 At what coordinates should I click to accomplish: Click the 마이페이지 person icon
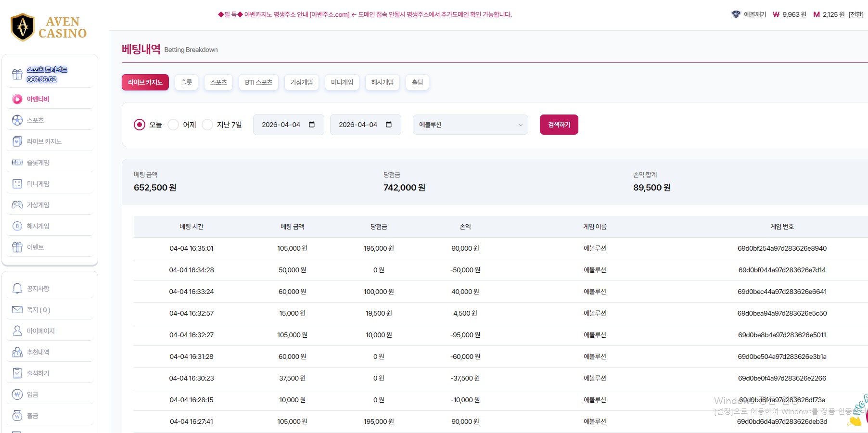tap(17, 331)
